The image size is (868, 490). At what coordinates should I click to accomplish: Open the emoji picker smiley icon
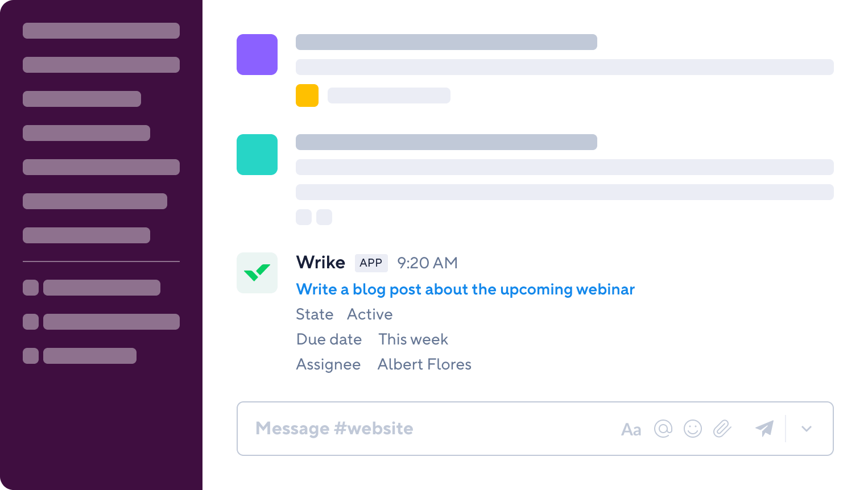(693, 429)
